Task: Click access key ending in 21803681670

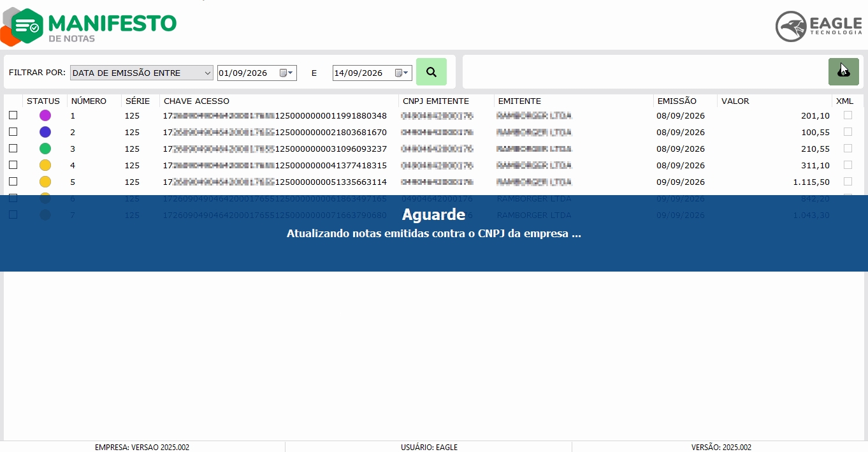Action: (275, 133)
